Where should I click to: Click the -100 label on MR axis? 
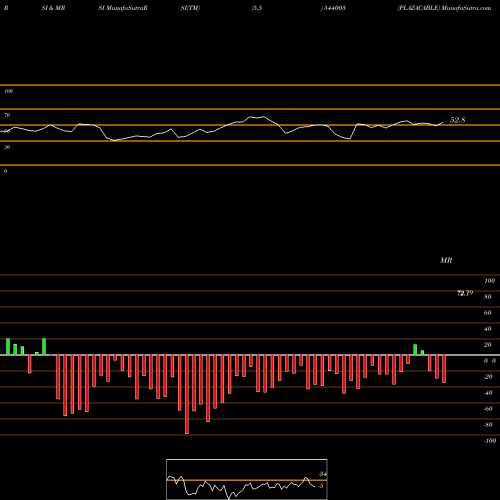tap(490, 441)
